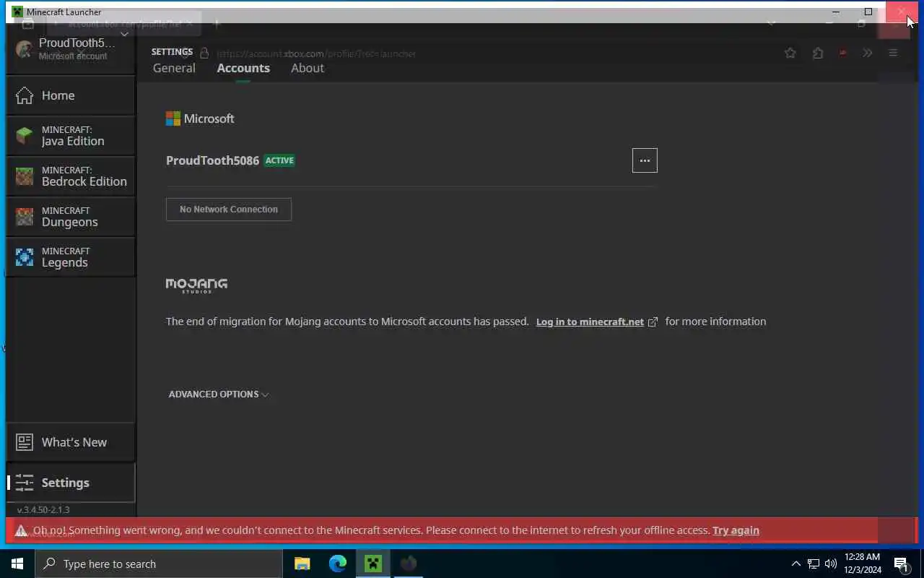Open the Windows Start menu

pyautogui.click(x=17, y=564)
